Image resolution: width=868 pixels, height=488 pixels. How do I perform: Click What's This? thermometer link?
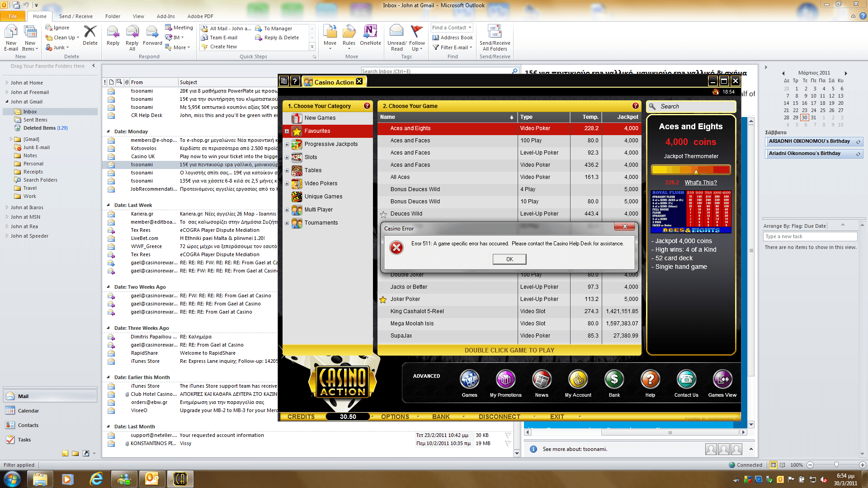tap(700, 183)
